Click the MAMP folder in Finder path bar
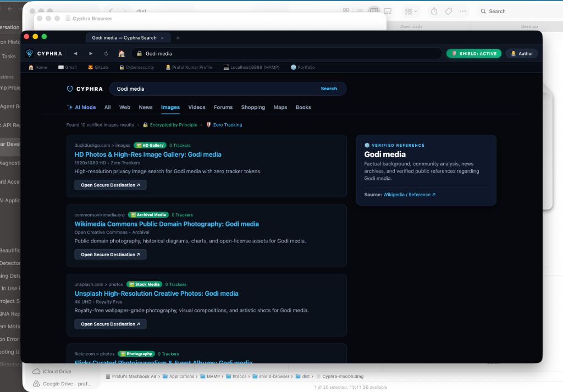The width and height of the screenshot is (563, 392). pos(210,377)
